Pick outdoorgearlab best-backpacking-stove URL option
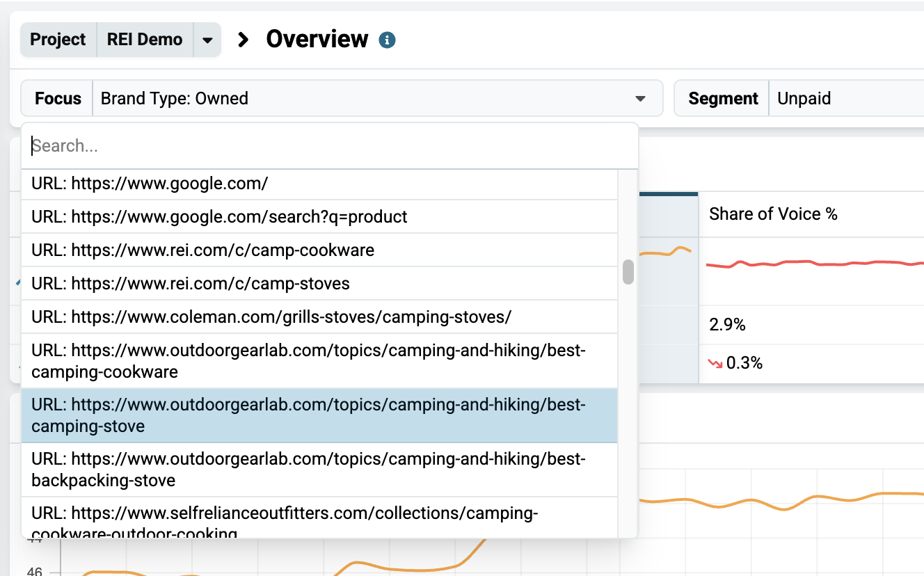The height and width of the screenshot is (576, 924). coord(319,470)
